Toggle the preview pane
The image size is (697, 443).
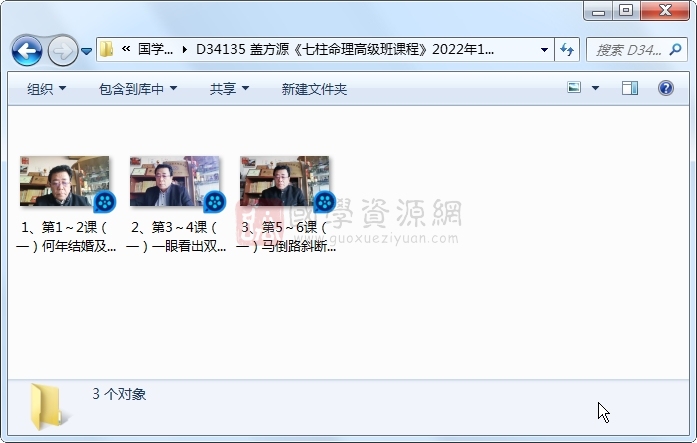(x=629, y=88)
